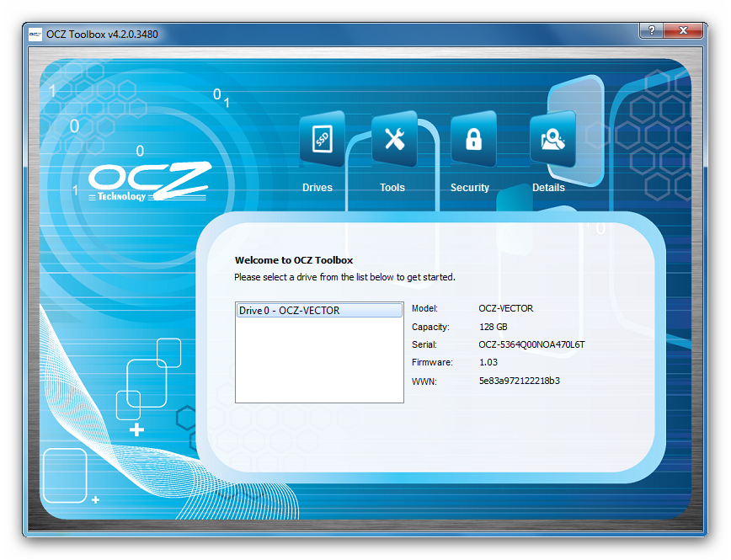Screen dimensions: 731x560
Task: Open the Tools wrench icon
Action: tap(394, 139)
